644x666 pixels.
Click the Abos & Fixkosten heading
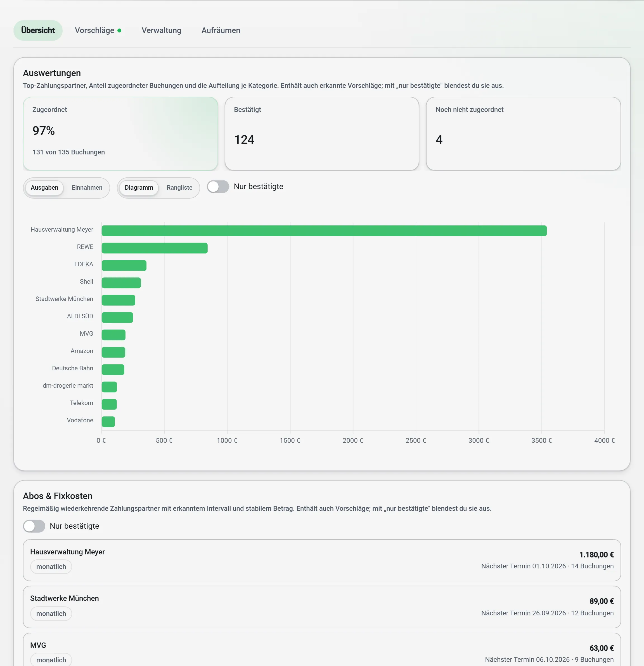(x=58, y=496)
